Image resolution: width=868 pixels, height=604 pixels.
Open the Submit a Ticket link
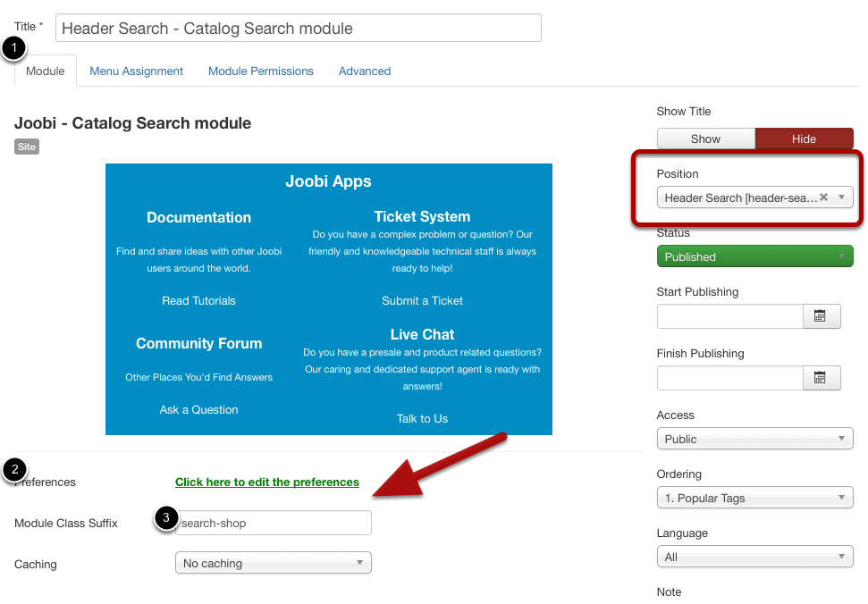click(422, 301)
